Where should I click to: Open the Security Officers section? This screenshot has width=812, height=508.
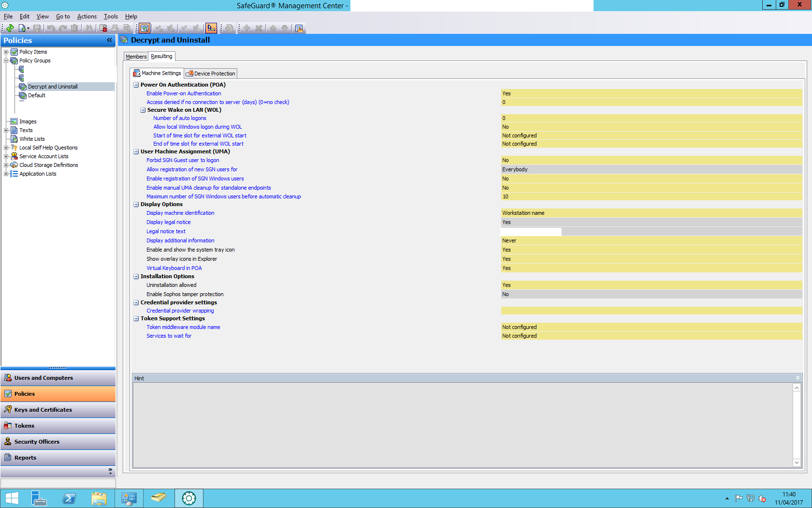click(58, 442)
